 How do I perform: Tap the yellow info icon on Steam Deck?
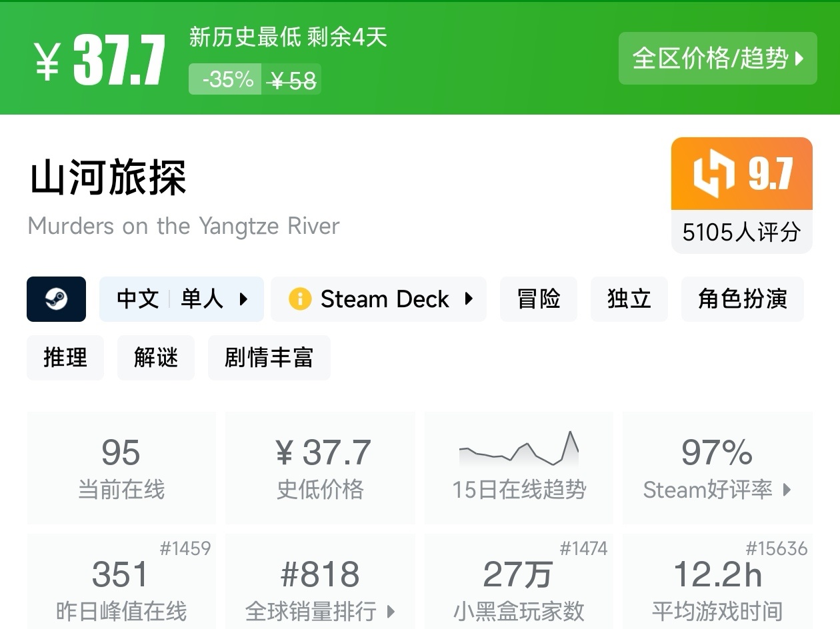tap(300, 299)
